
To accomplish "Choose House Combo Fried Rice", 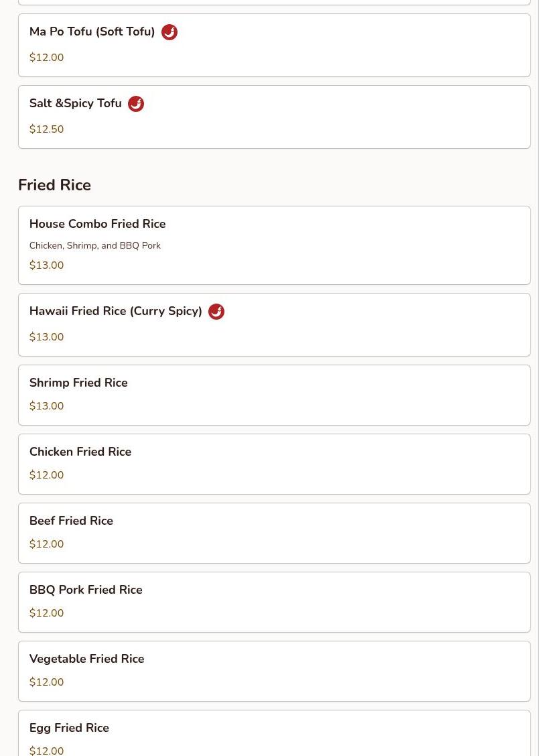I will pos(274,245).
